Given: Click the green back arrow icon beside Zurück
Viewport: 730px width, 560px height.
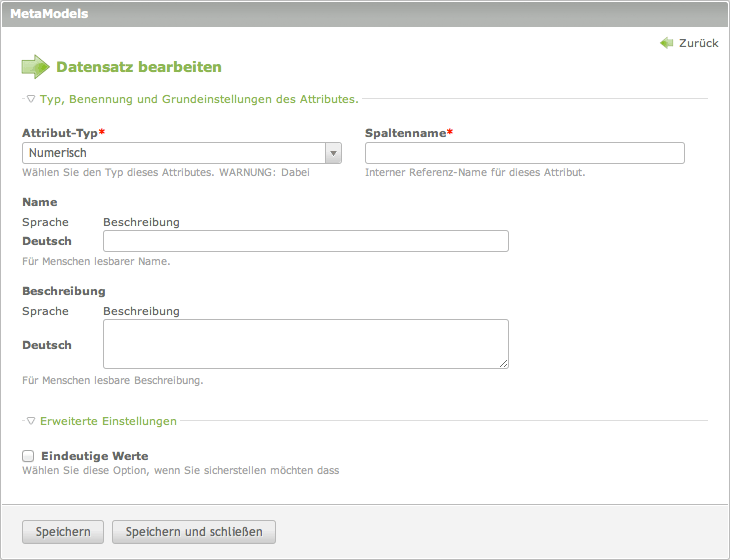Looking at the screenshot, I should (667, 43).
